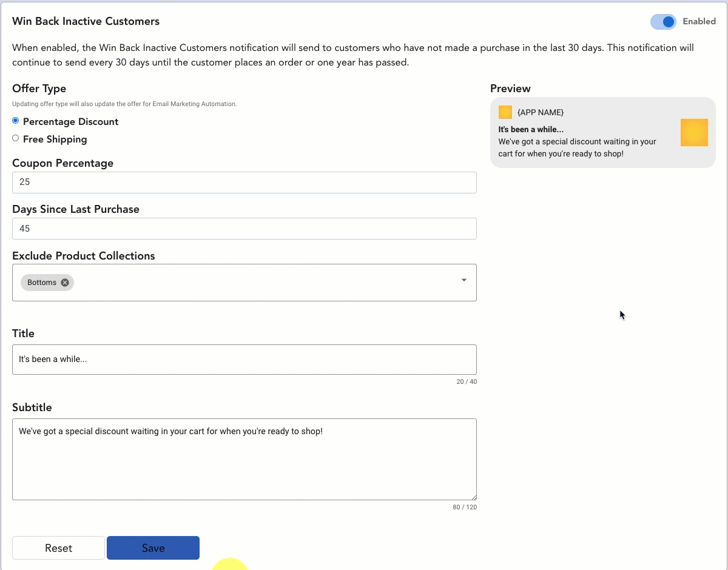Select the Free Shipping radio button
This screenshot has height=570, width=728.
click(16, 138)
